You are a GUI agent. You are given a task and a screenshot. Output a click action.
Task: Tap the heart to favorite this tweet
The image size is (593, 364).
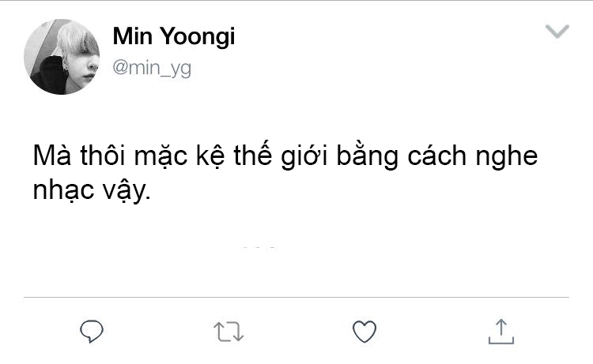(x=364, y=331)
